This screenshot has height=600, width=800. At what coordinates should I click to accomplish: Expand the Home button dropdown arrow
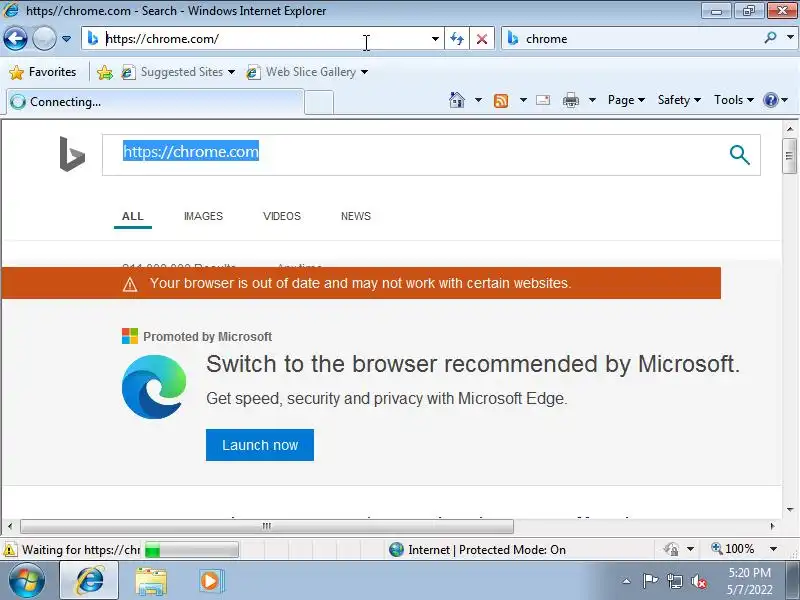478,100
